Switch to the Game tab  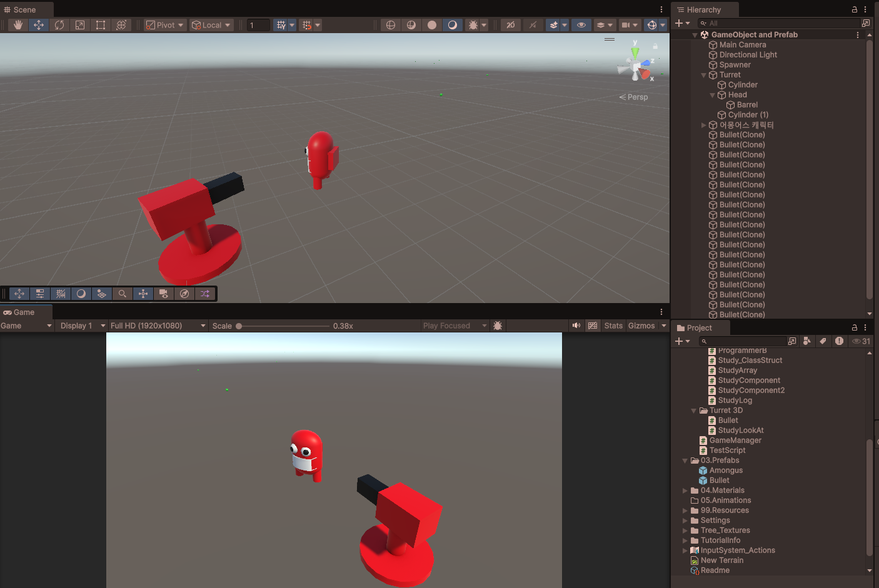point(26,312)
